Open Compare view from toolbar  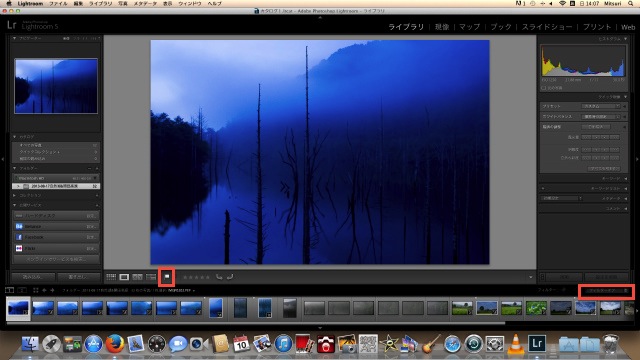click(138, 277)
